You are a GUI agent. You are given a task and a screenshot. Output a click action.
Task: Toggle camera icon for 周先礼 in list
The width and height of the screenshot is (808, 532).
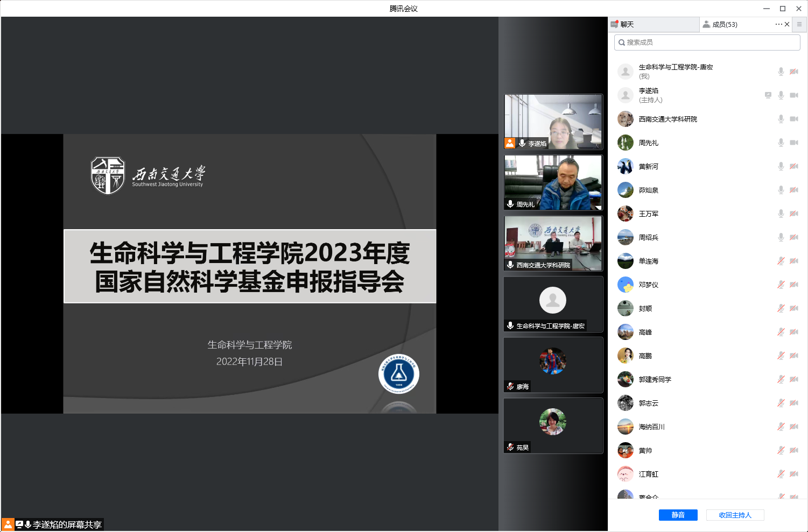click(794, 143)
